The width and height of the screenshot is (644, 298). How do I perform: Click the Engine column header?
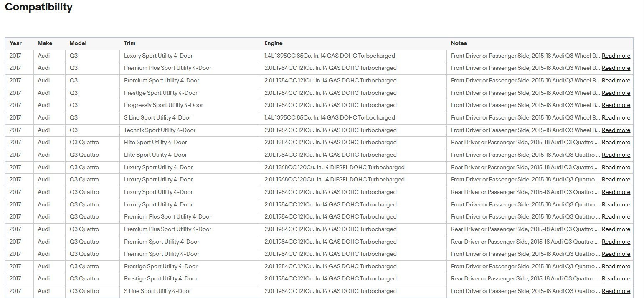(x=273, y=43)
